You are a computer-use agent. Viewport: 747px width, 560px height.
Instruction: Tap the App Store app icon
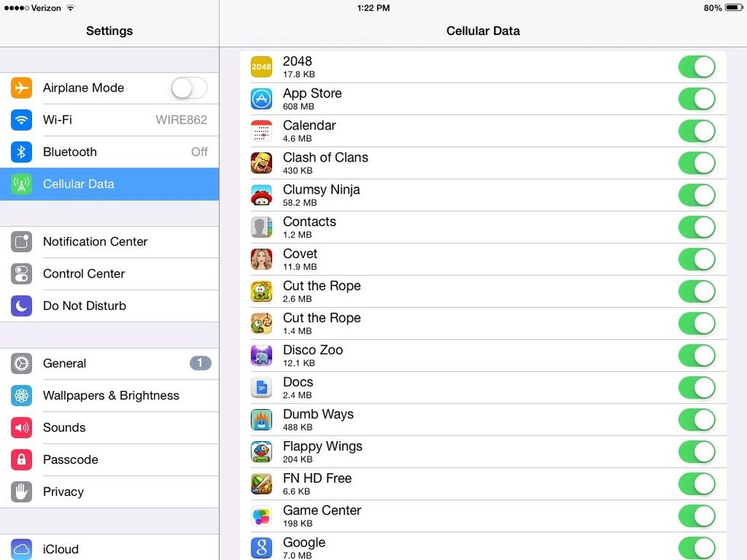pyautogui.click(x=261, y=98)
